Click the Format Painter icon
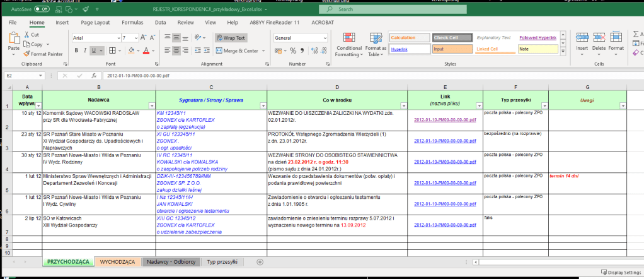 pyautogui.click(x=27, y=54)
